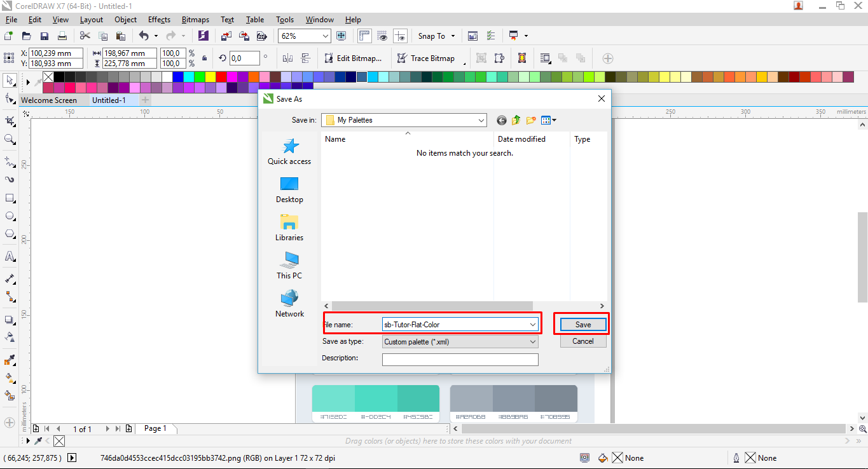
Task: Select the Parallel Dimension tool
Action: (x=10, y=278)
